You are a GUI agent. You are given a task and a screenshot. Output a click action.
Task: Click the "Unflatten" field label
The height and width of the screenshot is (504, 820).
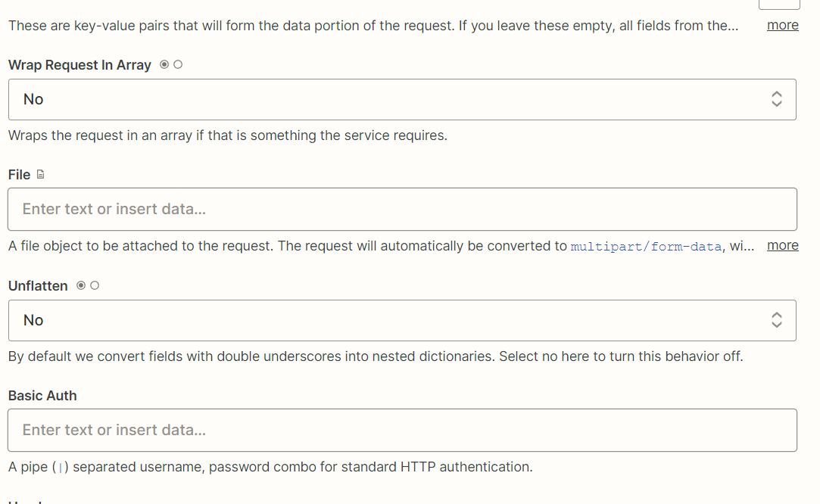[x=38, y=286]
